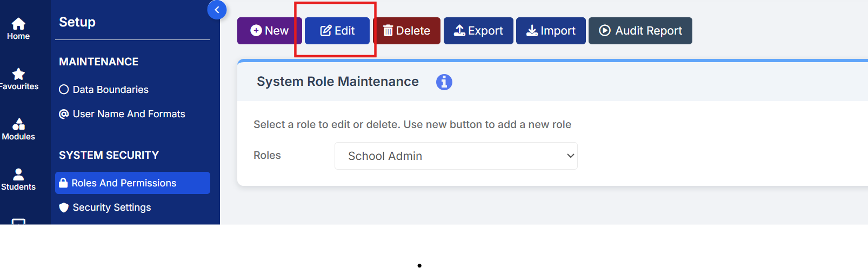
Task: Click the Edit button
Action: [337, 31]
